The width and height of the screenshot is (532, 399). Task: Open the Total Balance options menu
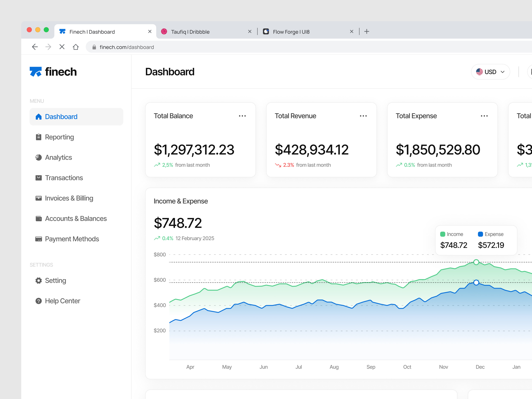pos(242,116)
